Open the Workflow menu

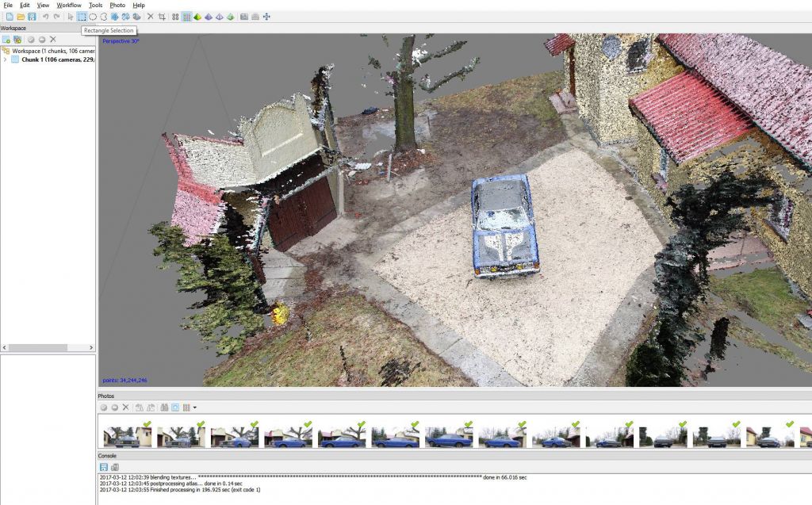click(x=69, y=5)
